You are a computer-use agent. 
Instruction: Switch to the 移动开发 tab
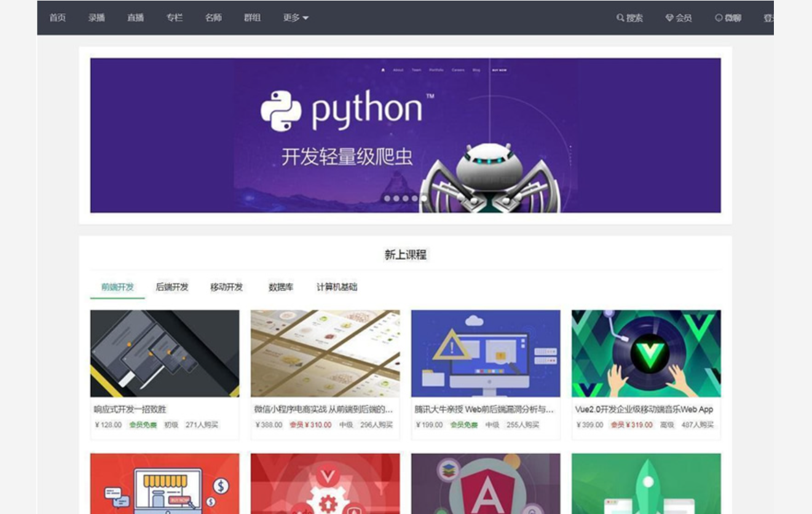[x=226, y=287]
